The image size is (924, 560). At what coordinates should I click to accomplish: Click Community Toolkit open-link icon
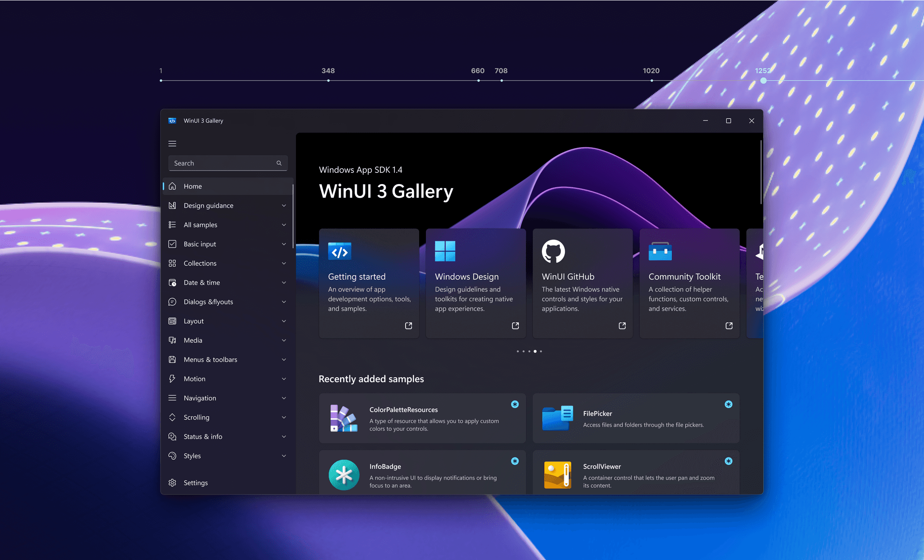729,325
